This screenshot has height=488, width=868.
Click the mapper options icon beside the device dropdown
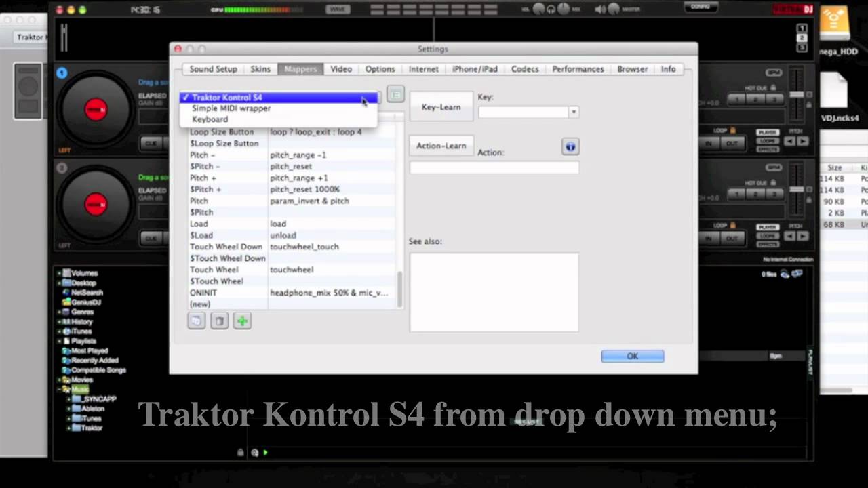[395, 94]
